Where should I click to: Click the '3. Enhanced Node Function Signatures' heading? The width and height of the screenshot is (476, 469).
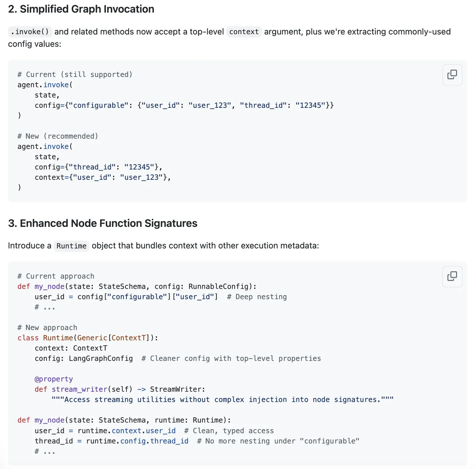pos(103,223)
